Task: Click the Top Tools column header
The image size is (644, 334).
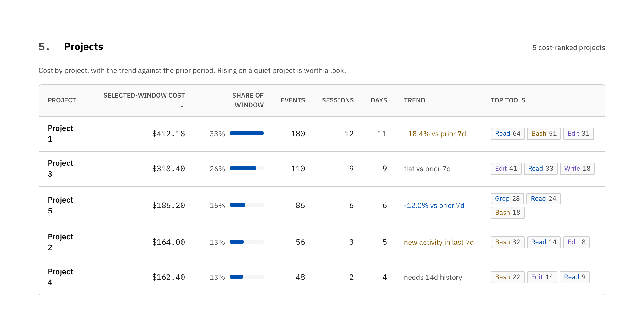Action: [508, 100]
